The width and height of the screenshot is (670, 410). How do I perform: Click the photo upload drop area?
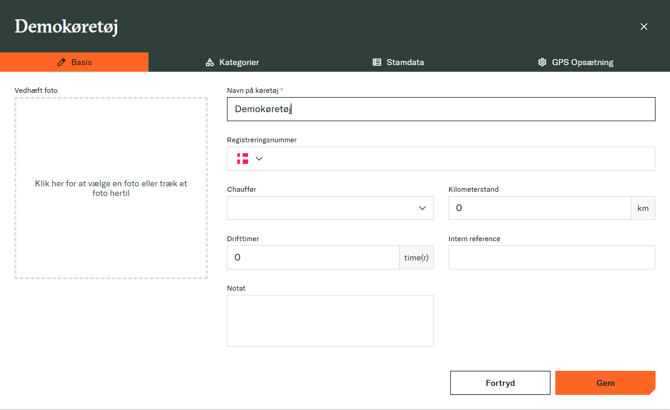tap(111, 188)
